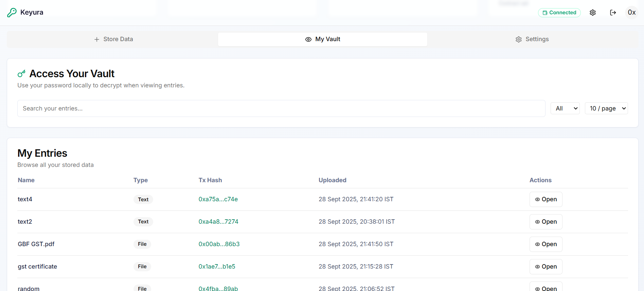The height and width of the screenshot is (291, 644).
Task: Click the Text badge in text4 row
Action: (x=143, y=200)
